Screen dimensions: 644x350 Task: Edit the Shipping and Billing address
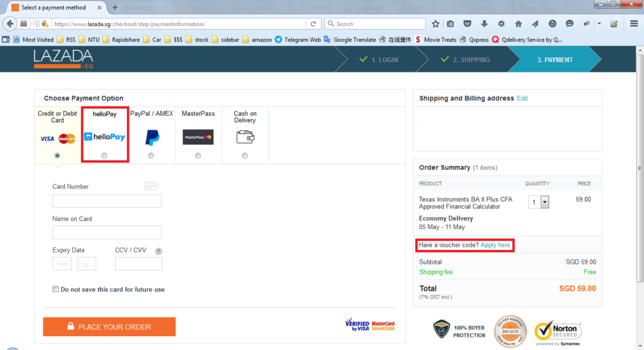(523, 98)
